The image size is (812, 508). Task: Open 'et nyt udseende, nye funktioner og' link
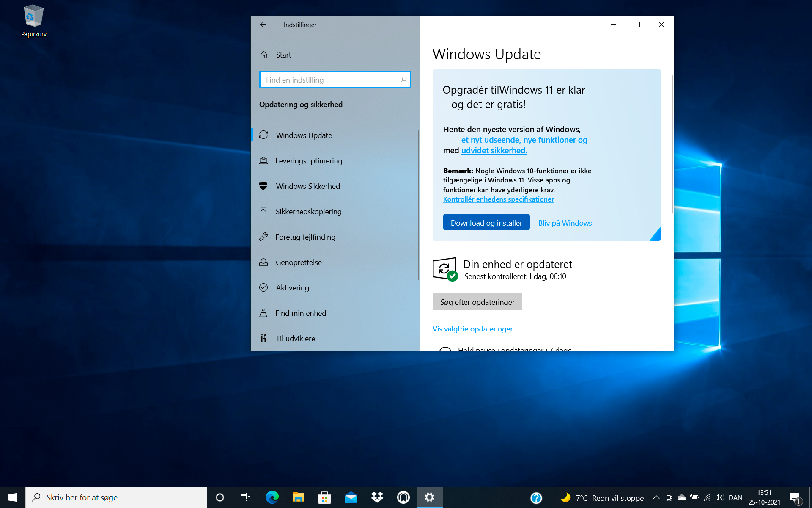[x=524, y=140]
